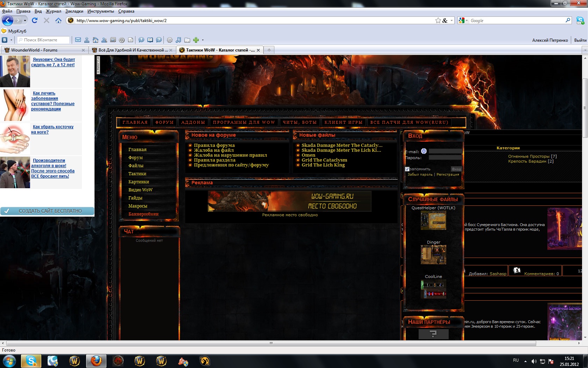Image resolution: width=588 pixels, height=368 pixels.
Task: Open 'Огненные Просторы' category link
Action: pos(529,156)
